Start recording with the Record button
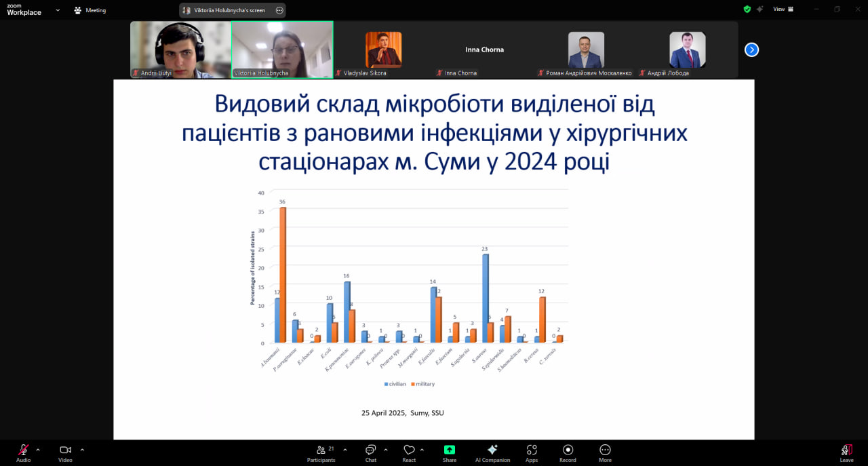Screen dimensions: 868x466 (x=568, y=452)
